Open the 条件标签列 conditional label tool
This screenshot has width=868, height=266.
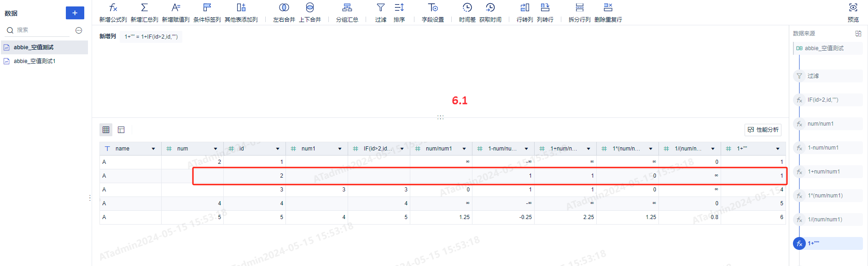(x=207, y=12)
